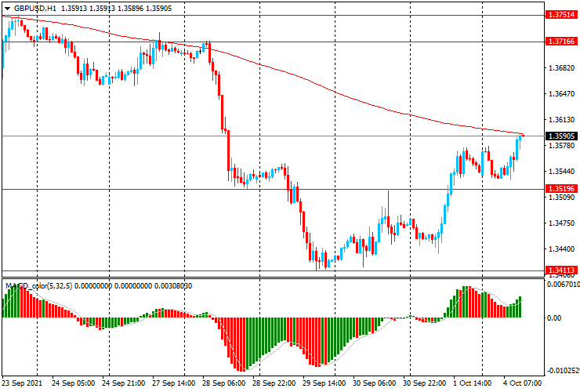Click the 1.35440 price scale value
This screenshot has height=392, width=580.
pos(561,172)
